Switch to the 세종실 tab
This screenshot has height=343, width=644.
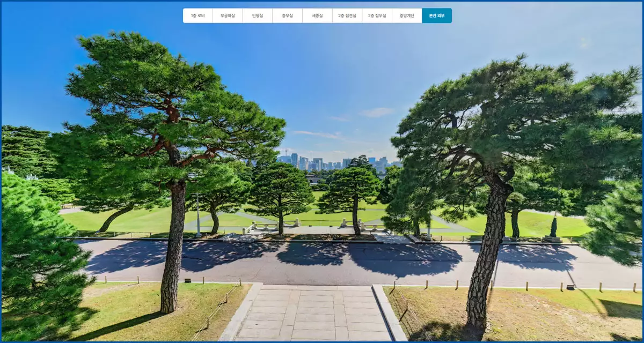click(317, 16)
